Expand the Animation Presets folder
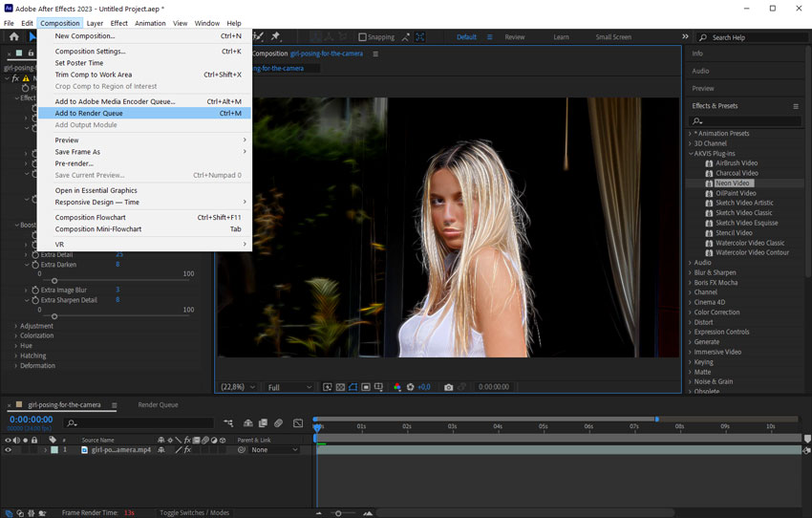 point(691,134)
